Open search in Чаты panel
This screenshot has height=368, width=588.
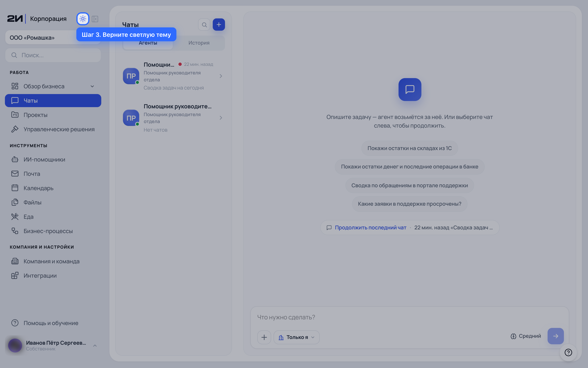tap(204, 25)
